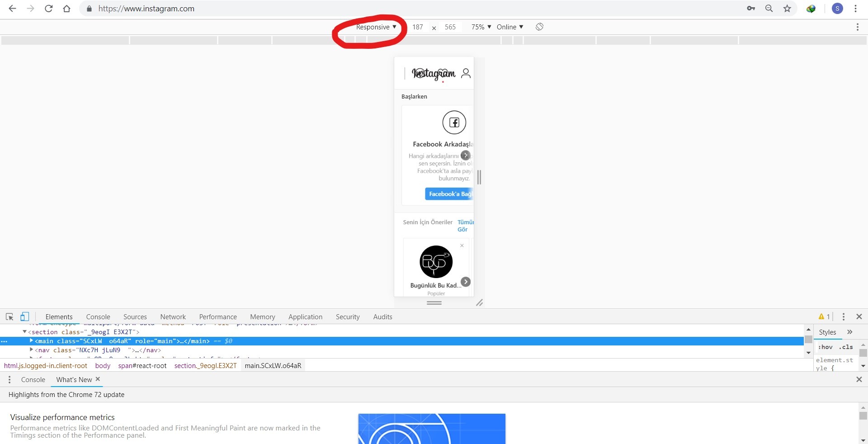
Task: Click the Instagram logo
Action: coord(433,73)
